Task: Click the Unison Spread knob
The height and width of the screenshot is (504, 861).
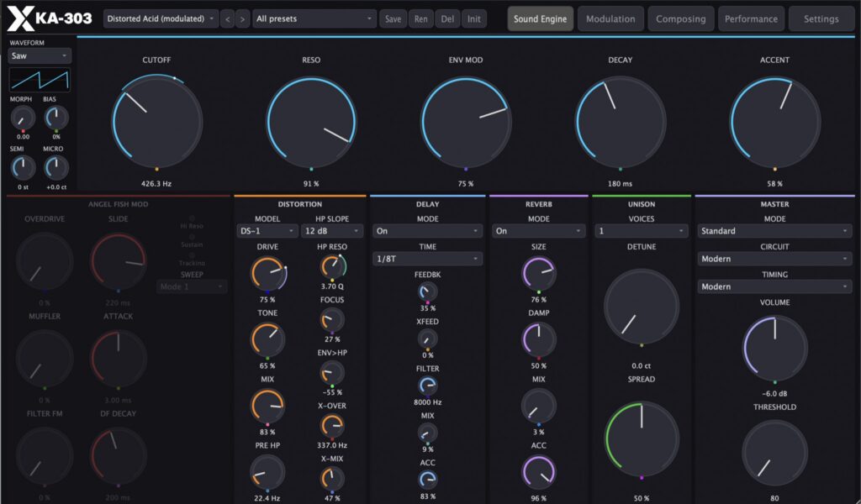Action: [642, 439]
